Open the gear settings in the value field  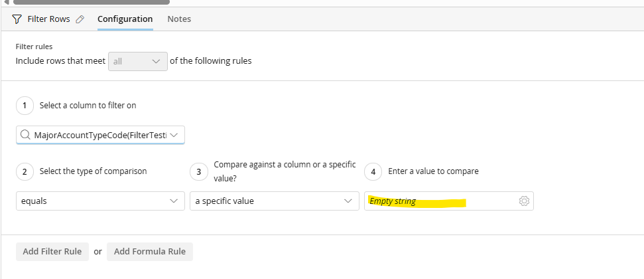[x=523, y=201]
